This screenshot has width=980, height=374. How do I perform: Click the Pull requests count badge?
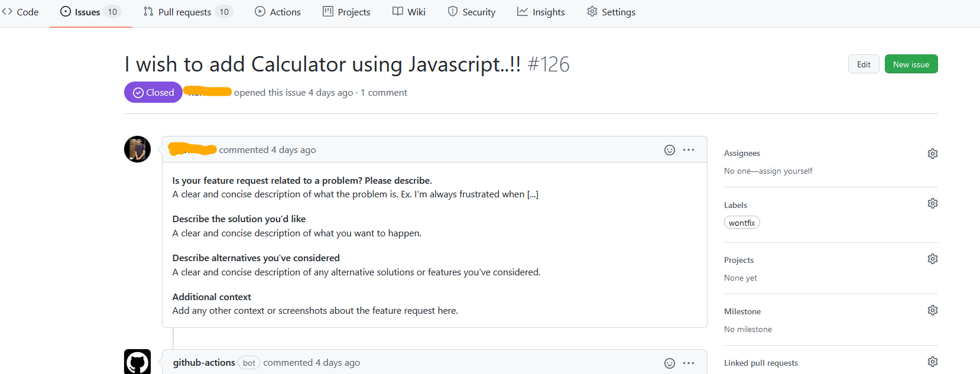[224, 12]
